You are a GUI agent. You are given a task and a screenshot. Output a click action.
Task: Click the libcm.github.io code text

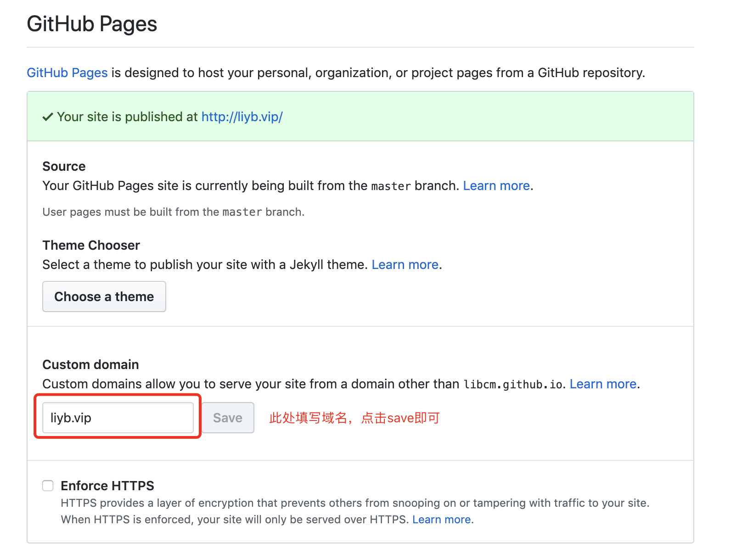513,385
